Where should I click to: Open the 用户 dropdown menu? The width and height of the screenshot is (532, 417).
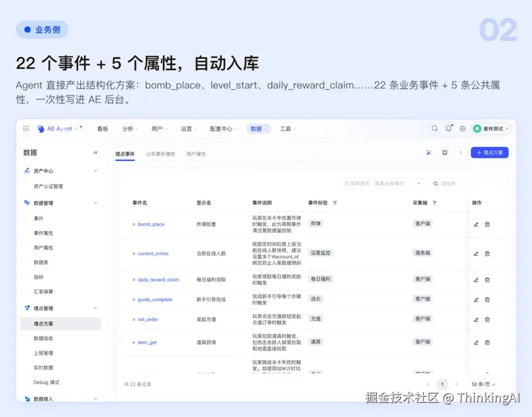[x=159, y=129]
